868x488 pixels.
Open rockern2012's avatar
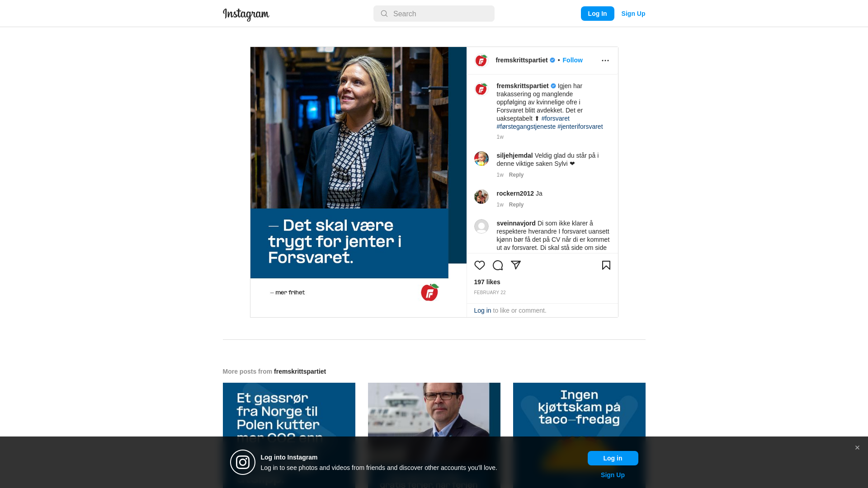(x=481, y=197)
